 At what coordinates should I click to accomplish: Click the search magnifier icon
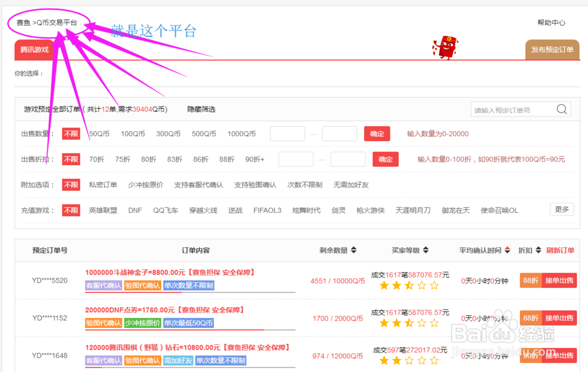(562, 109)
